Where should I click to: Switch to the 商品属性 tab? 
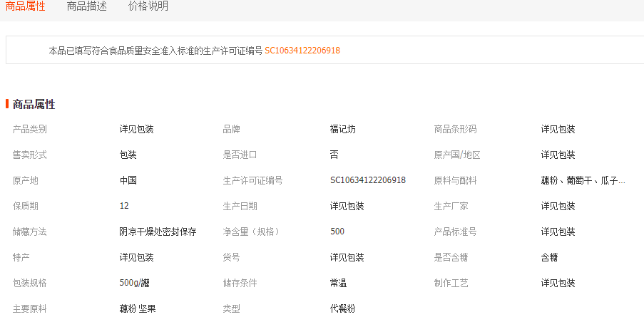26,6
